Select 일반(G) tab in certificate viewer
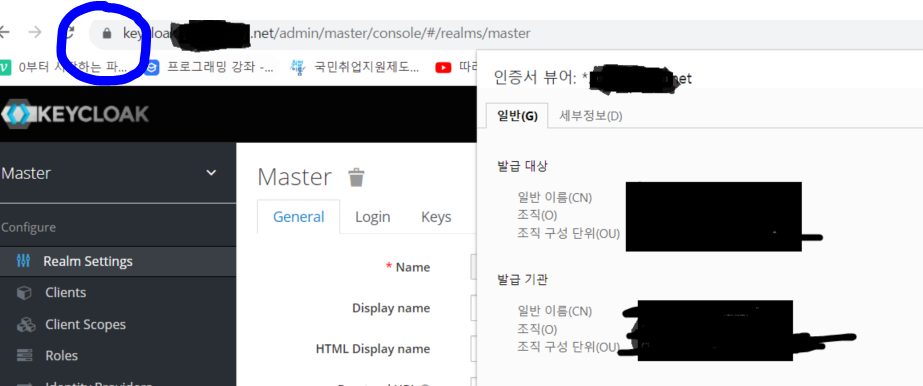The width and height of the screenshot is (923, 386). click(517, 116)
